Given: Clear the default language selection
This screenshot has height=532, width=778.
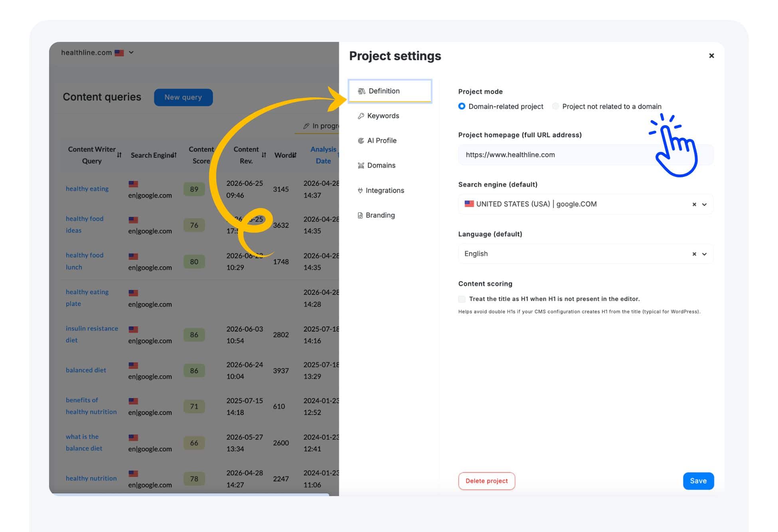Looking at the screenshot, I should tap(694, 254).
